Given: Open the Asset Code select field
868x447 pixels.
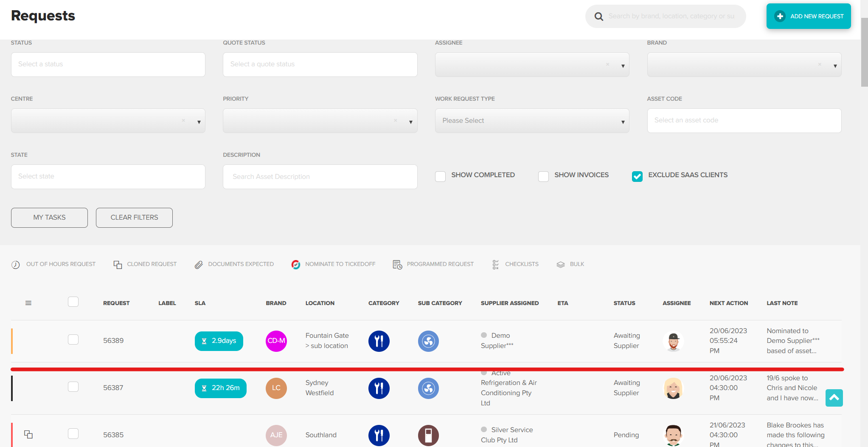Looking at the screenshot, I should coord(744,121).
